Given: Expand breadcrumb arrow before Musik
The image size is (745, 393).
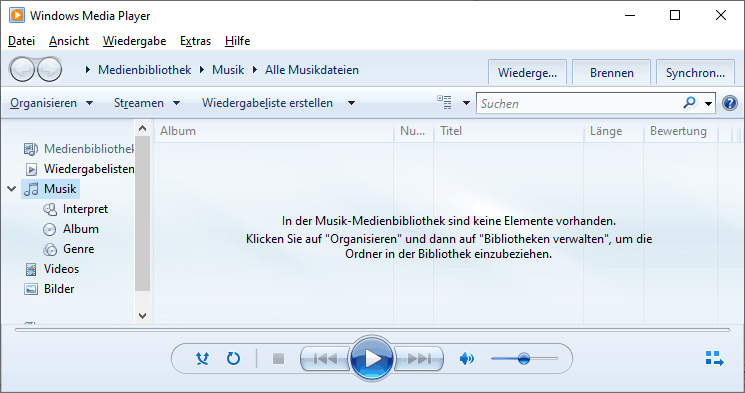Looking at the screenshot, I should 202,70.
